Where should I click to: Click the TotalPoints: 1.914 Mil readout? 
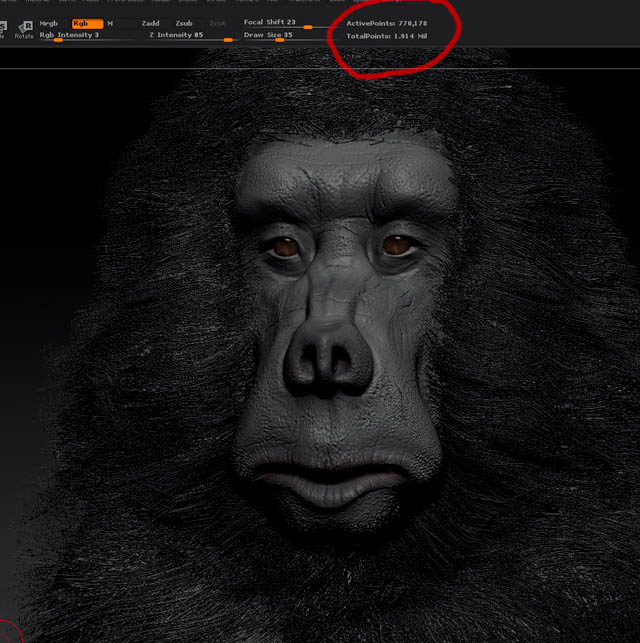(387, 36)
